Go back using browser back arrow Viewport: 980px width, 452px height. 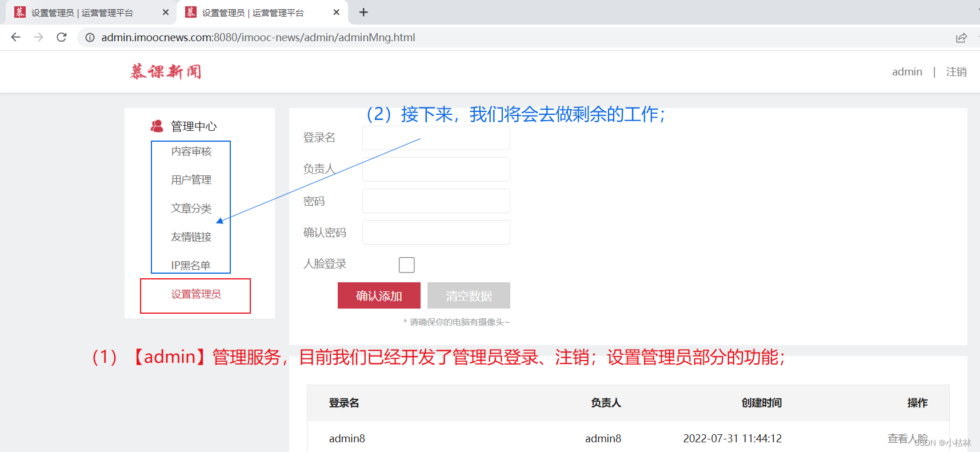coord(15,37)
